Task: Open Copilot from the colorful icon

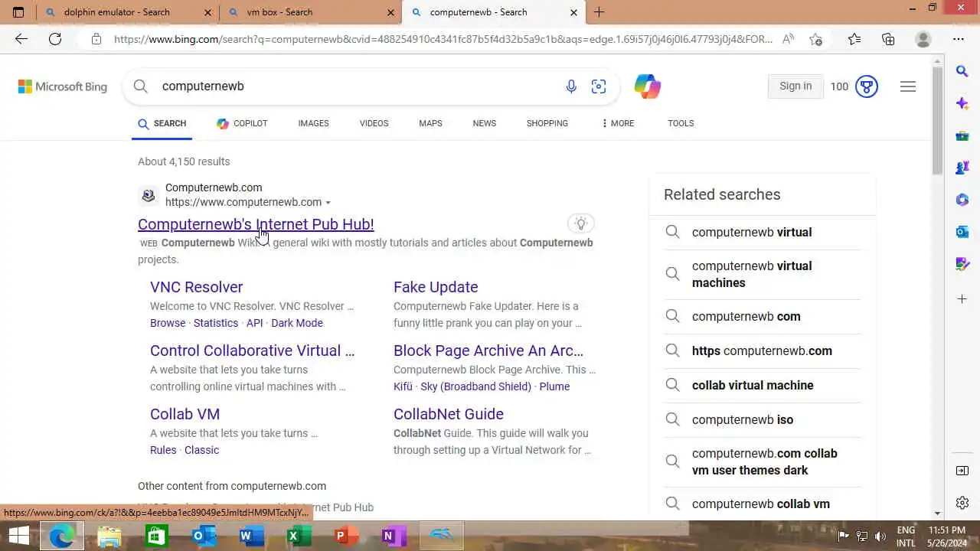Action: pos(648,86)
